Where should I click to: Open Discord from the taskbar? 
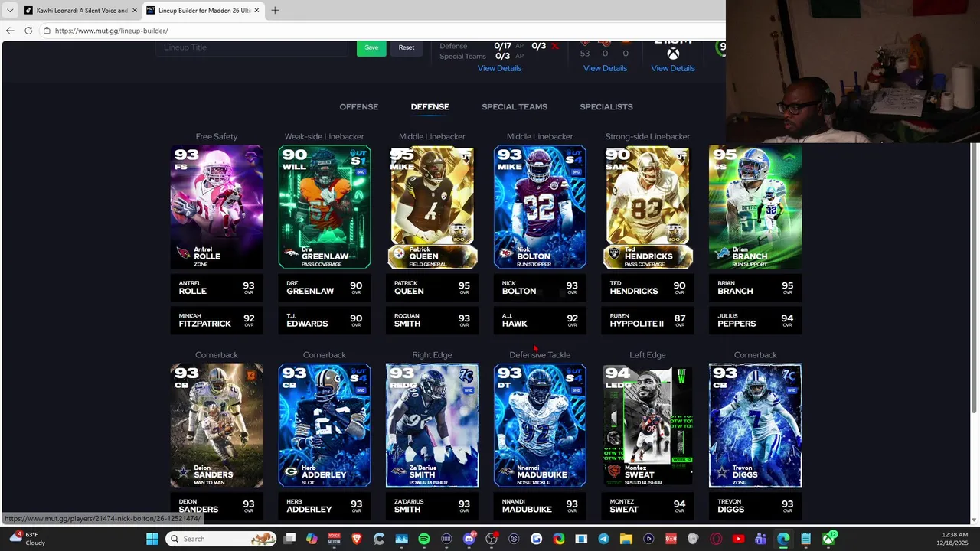469,539
